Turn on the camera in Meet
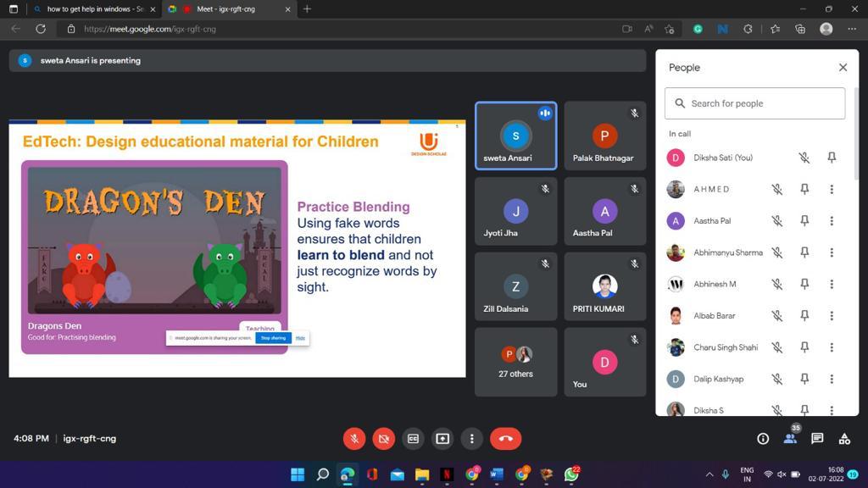The image size is (868, 488). [383, 439]
